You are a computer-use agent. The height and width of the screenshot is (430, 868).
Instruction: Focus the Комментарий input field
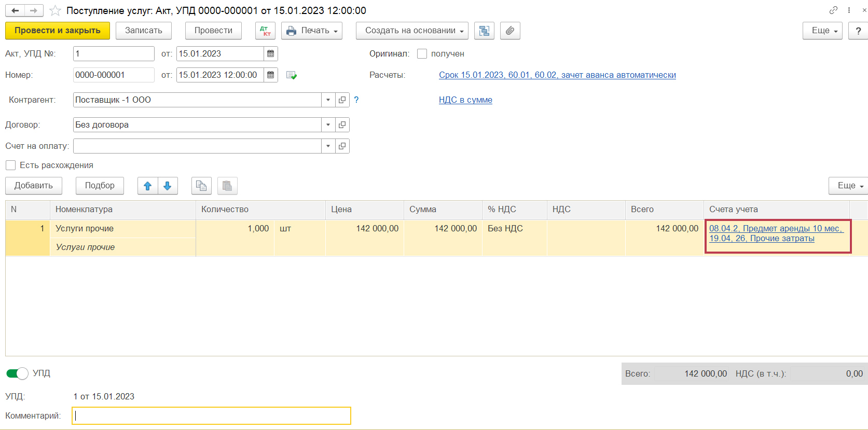tap(211, 415)
